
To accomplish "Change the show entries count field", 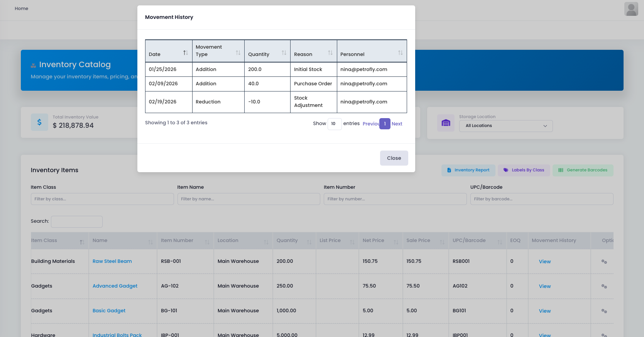I will (x=334, y=124).
